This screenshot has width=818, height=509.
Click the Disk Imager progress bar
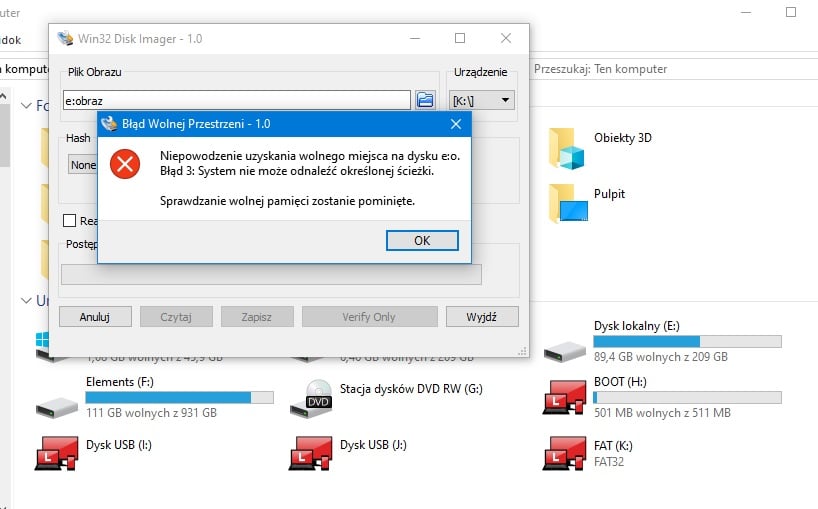click(271, 274)
